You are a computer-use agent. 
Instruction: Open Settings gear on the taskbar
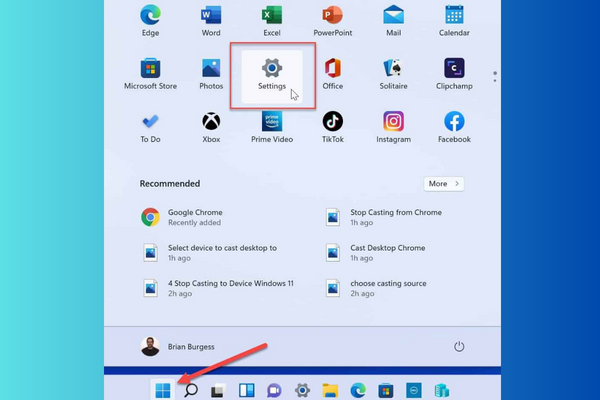[302, 390]
